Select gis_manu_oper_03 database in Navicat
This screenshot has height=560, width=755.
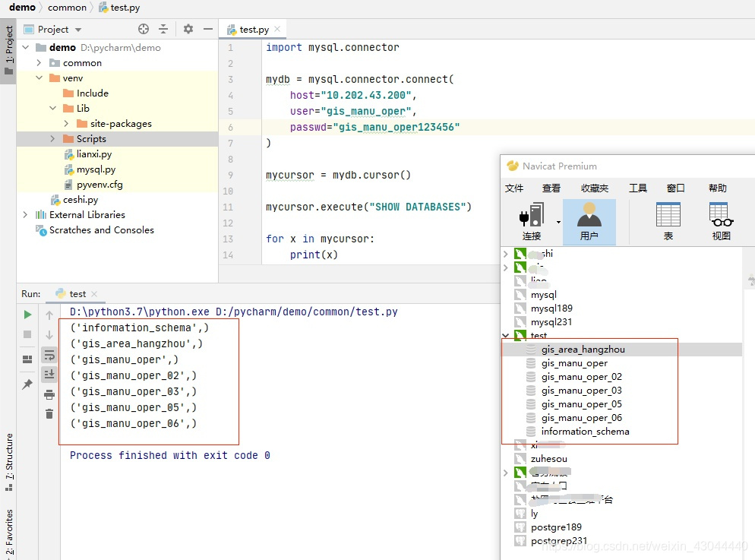click(581, 391)
